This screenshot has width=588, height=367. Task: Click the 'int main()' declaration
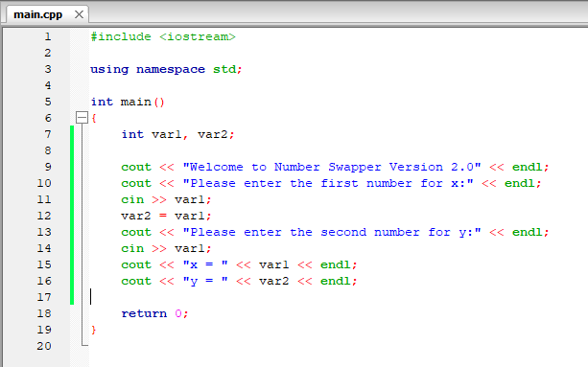(128, 102)
